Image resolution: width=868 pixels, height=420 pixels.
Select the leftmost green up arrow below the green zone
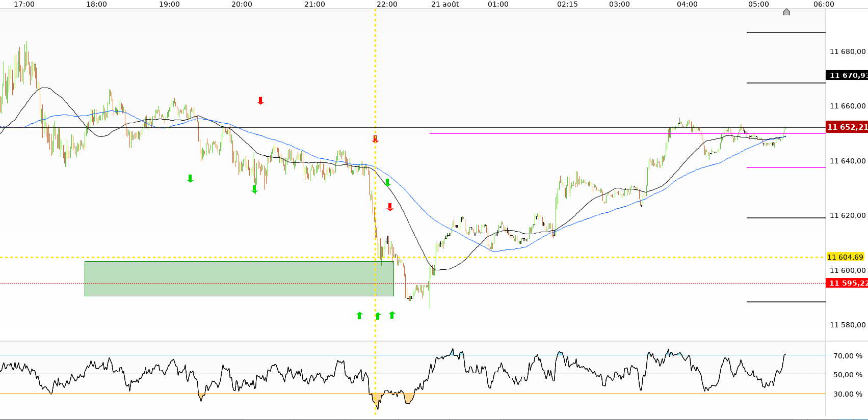point(359,316)
